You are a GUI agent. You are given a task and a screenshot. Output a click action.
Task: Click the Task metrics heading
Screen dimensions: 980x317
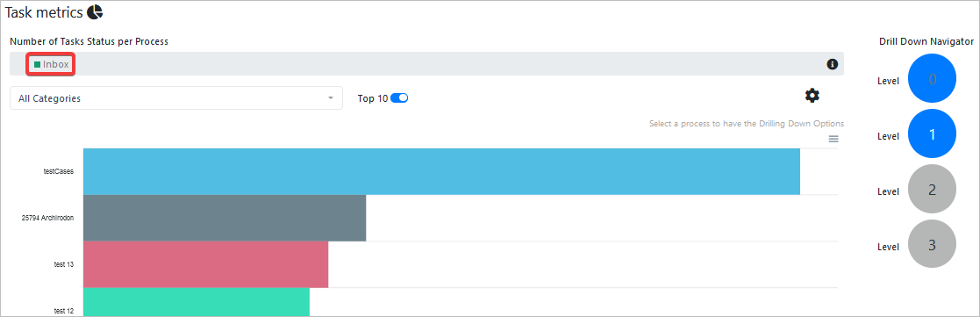click(x=44, y=12)
